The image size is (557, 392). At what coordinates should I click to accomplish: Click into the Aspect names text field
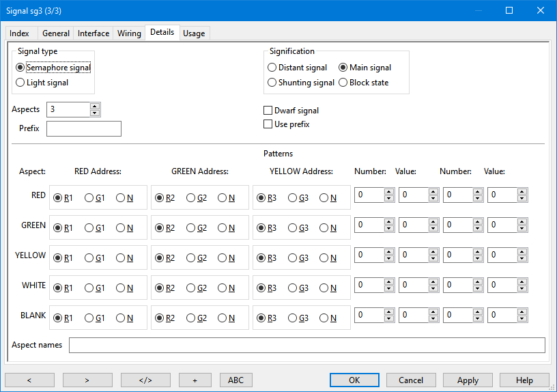[x=306, y=345]
